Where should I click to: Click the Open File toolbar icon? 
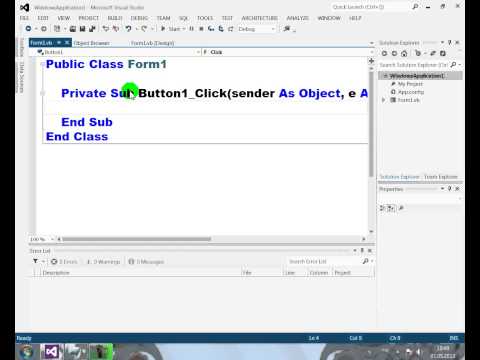click(x=73, y=29)
